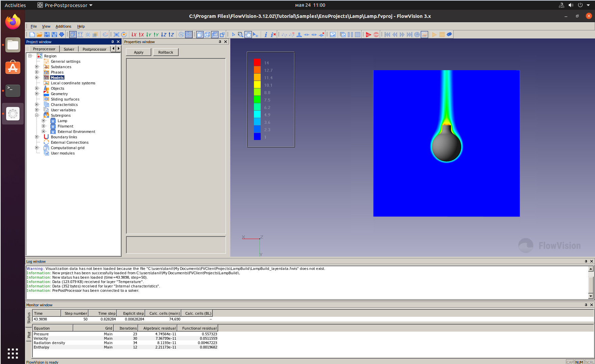Image resolution: width=595 pixels, height=364 pixels.
Task: Set view along positive Y axis
Action: [156, 34]
